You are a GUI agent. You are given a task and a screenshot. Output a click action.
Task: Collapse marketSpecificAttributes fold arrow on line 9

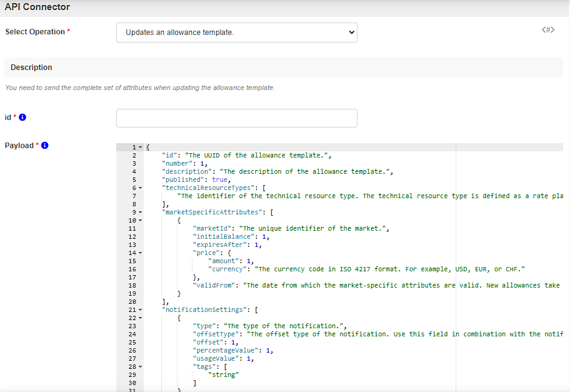[141, 213]
